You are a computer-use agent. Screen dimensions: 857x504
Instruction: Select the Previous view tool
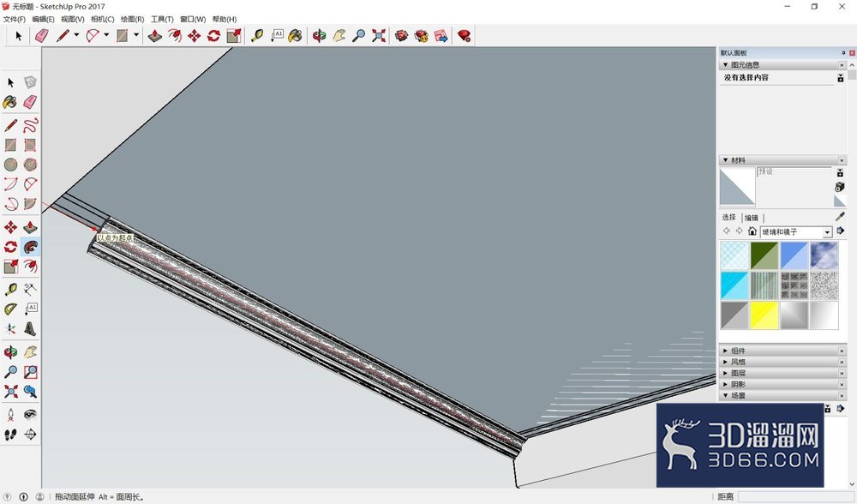click(30, 392)
